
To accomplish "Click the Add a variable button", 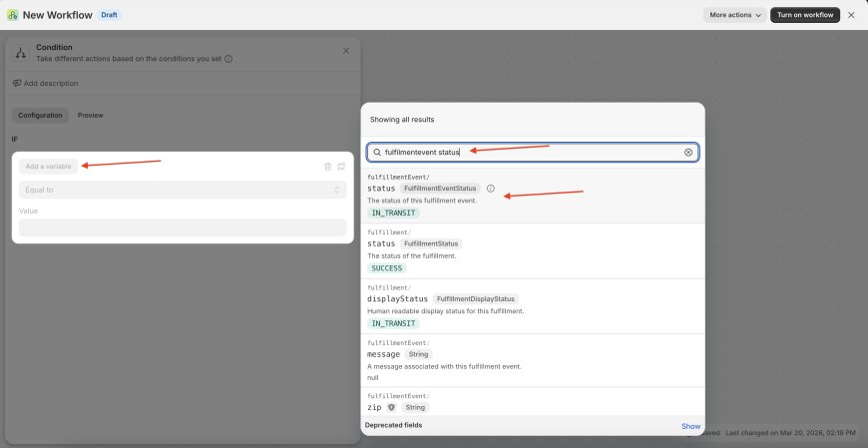I will coord(48,167).
